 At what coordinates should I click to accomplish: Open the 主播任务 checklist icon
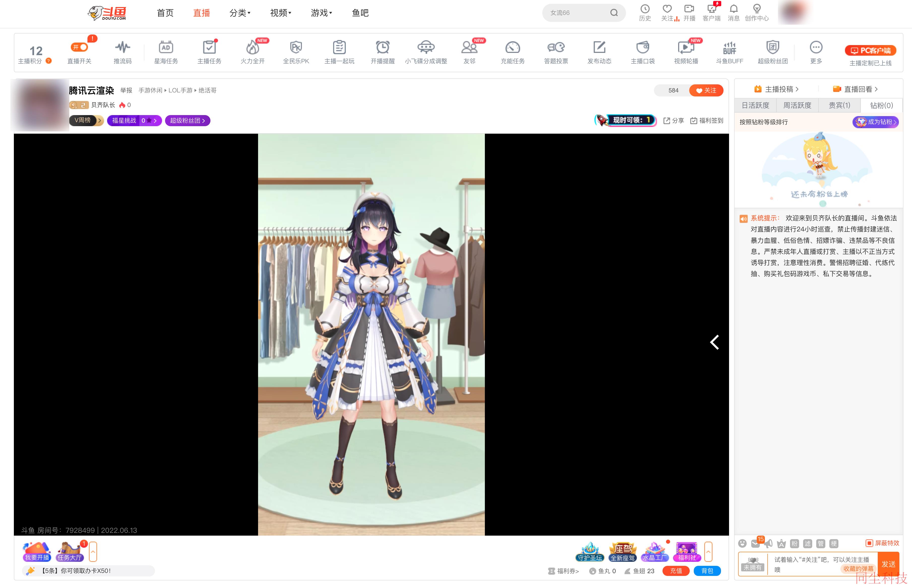pyautogui.click(x=209, y=47)
